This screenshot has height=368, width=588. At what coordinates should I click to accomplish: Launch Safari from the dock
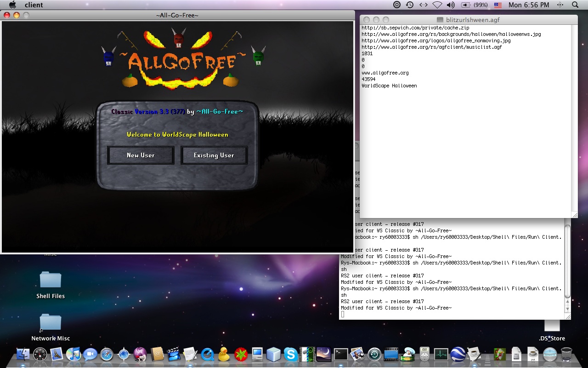click(107, 354)
